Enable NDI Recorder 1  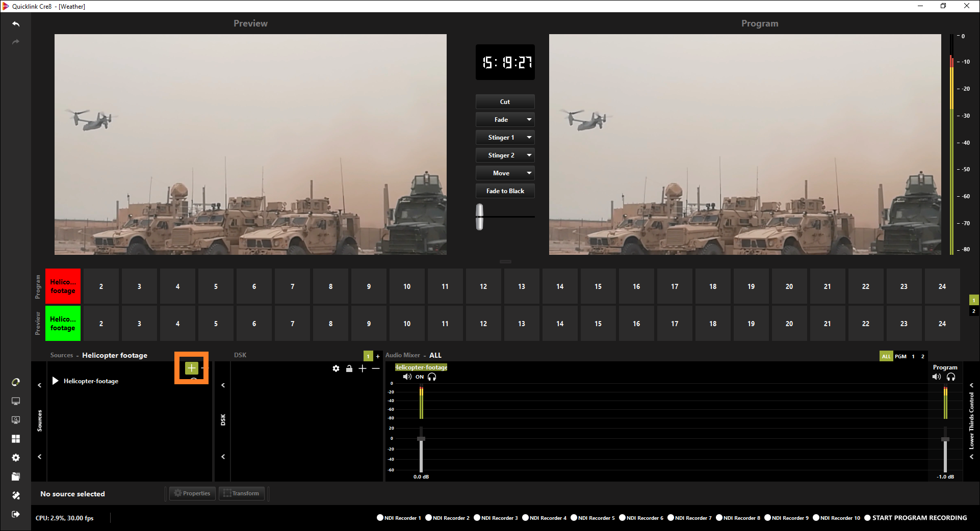(380, 518)
